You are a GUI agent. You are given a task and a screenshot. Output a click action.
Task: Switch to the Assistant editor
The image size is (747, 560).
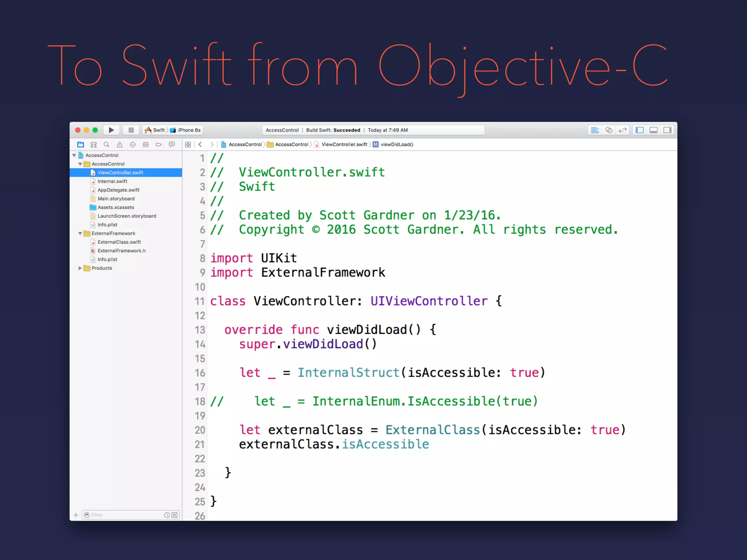point(608,130)
